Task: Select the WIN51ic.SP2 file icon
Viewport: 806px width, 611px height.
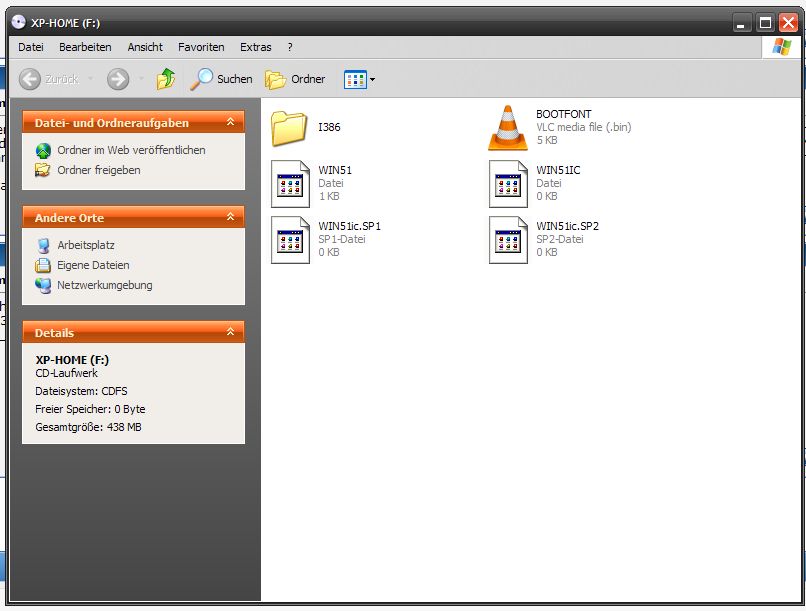Action: click(508, 240)
